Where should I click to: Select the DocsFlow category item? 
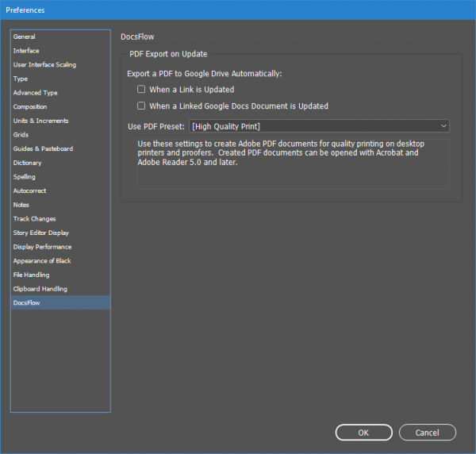click(x=60, y=302)
